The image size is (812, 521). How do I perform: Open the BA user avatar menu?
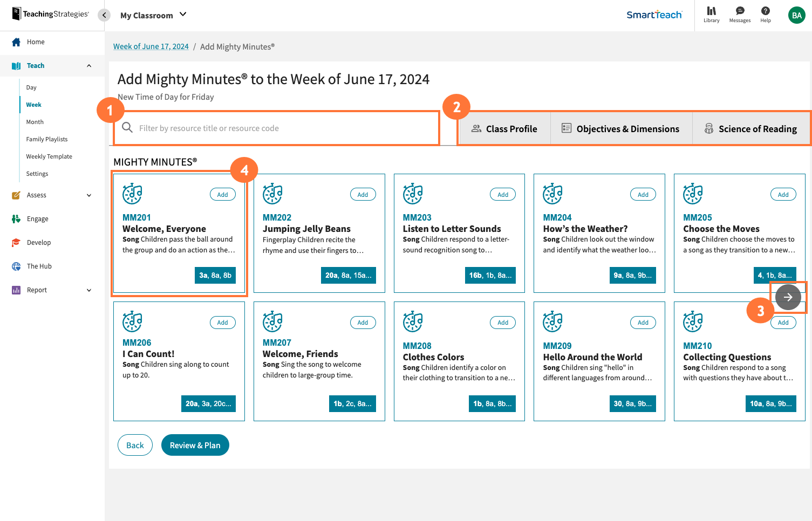796,16
